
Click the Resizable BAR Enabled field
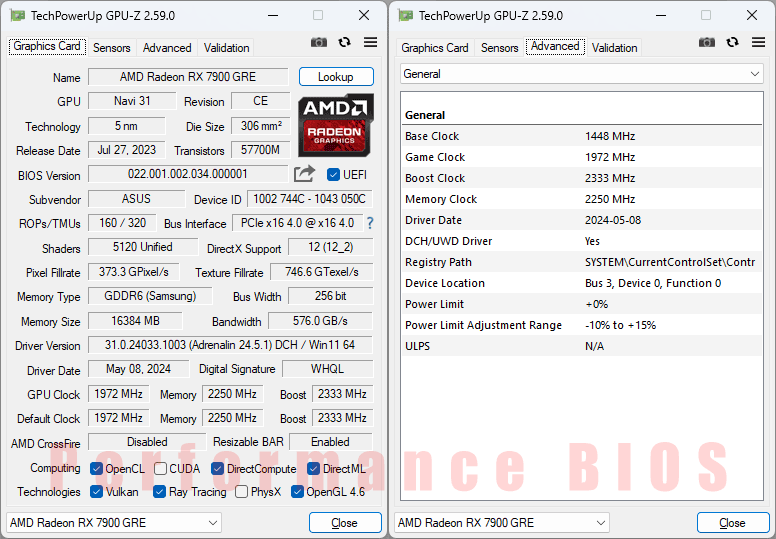[x=331, y=442]
